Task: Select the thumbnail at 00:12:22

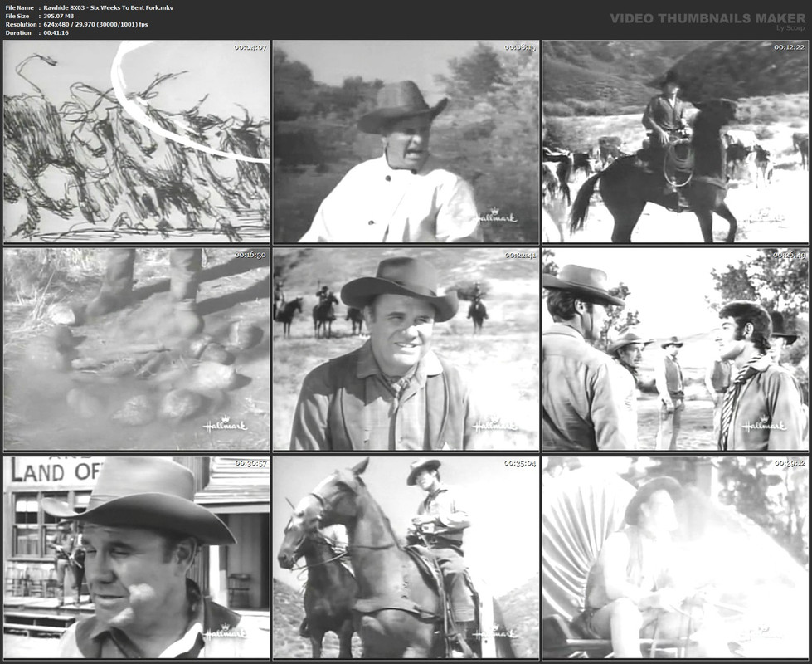Action: pos(675,141)
